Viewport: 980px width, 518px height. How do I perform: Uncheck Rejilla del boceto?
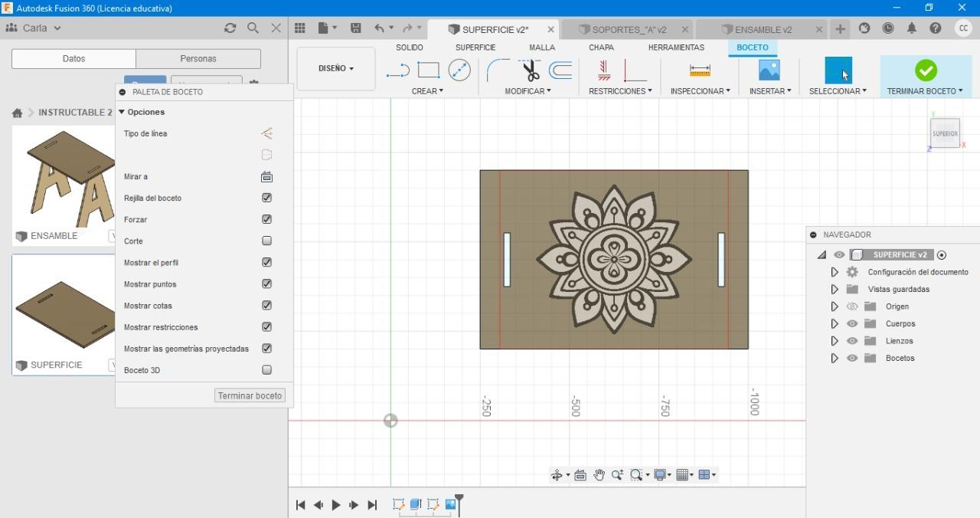click(x=266, y=198)
